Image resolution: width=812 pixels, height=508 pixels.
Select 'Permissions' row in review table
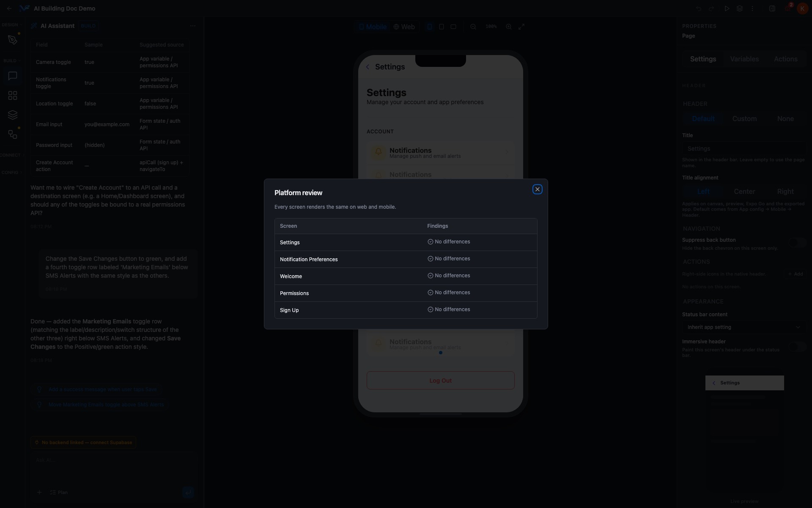click(x=406, y=293)
